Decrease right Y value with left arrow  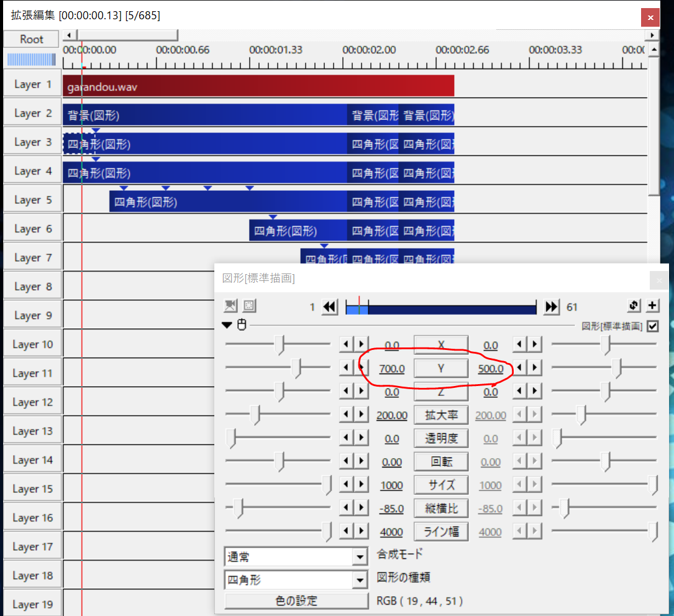pyautogui.click(x=520, y=367)
